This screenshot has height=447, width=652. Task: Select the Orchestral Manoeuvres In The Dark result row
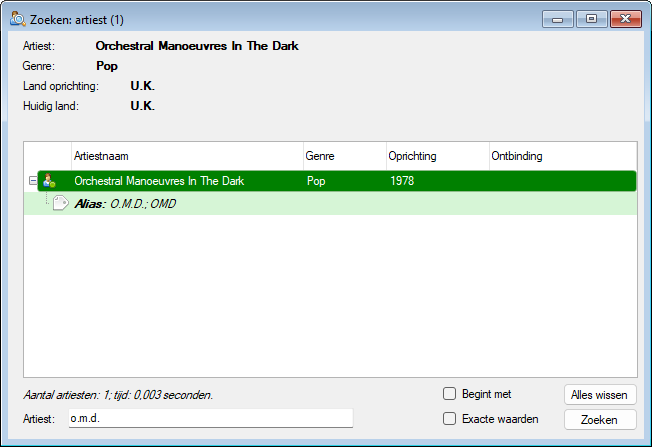(x=337, y=181)
